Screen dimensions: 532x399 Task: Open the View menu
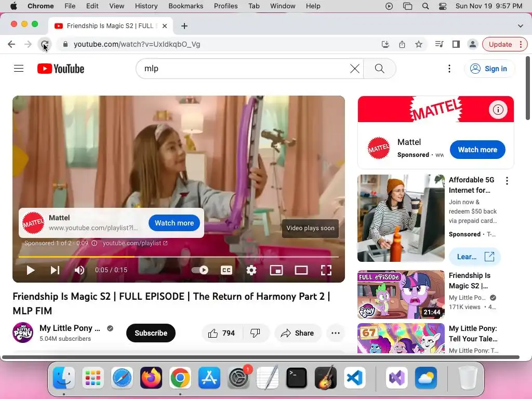pyautogui.click(x=117, y=6)
